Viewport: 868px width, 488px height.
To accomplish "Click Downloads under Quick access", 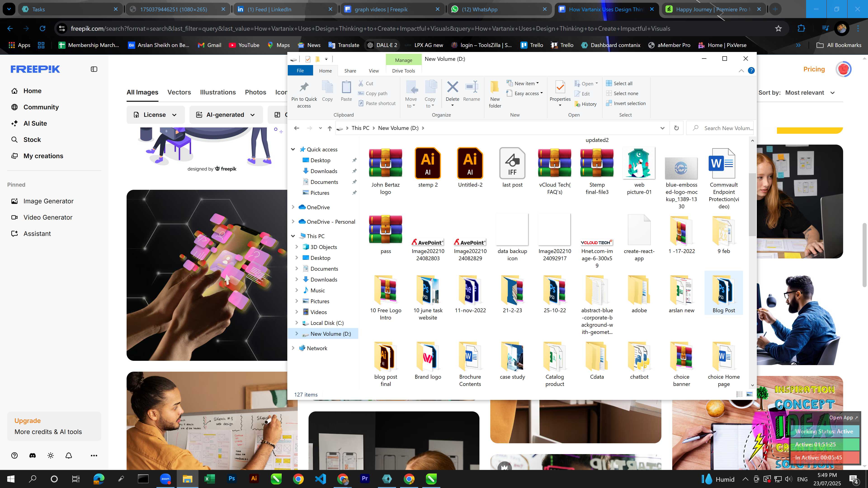I will (323, 171).
